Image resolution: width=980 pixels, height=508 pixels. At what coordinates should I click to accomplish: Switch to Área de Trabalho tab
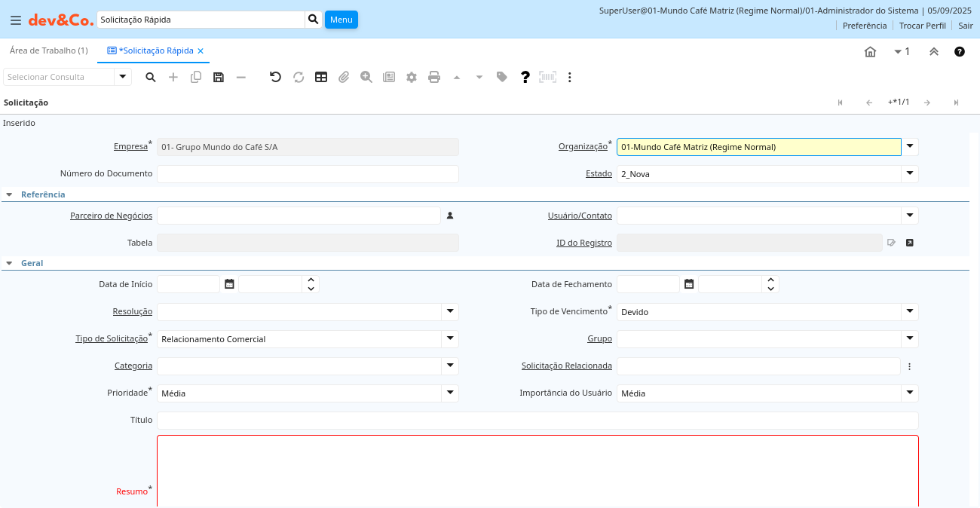48,50
